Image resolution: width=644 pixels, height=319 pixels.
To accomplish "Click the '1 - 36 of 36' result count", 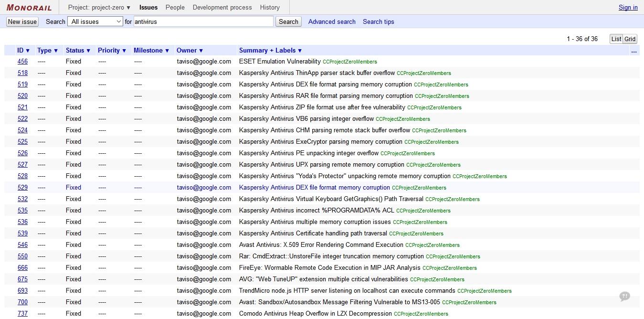I will point(582,39).
